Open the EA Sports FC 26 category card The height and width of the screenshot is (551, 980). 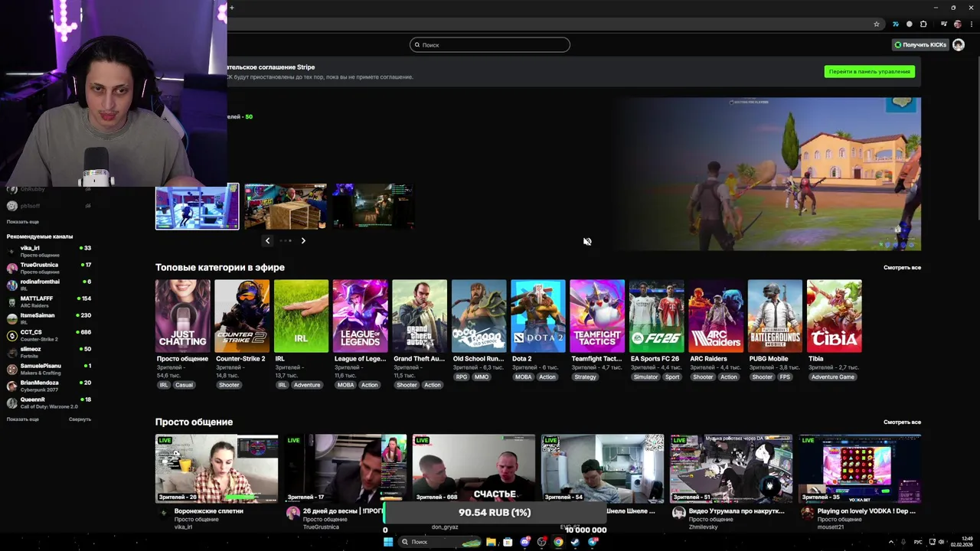tap(657, 316)
